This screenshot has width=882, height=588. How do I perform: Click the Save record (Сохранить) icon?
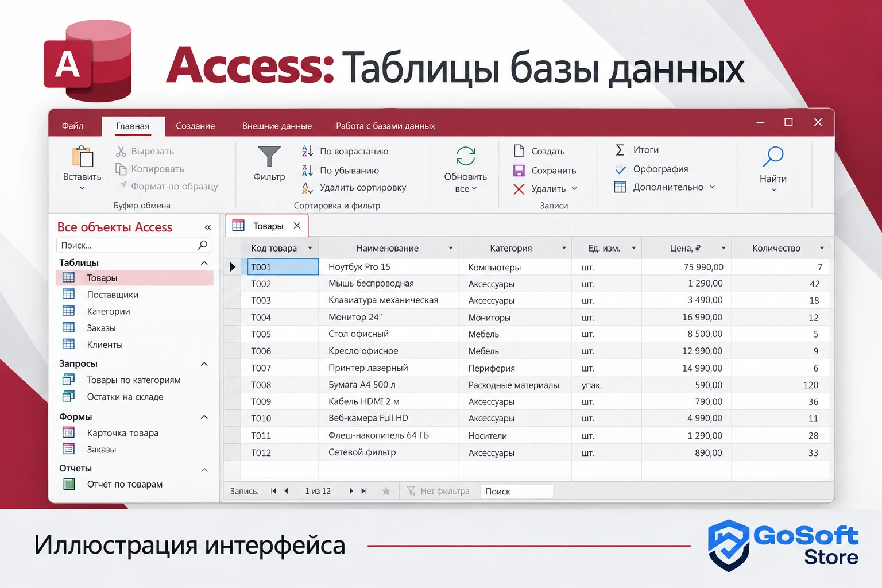coord(519,171)
